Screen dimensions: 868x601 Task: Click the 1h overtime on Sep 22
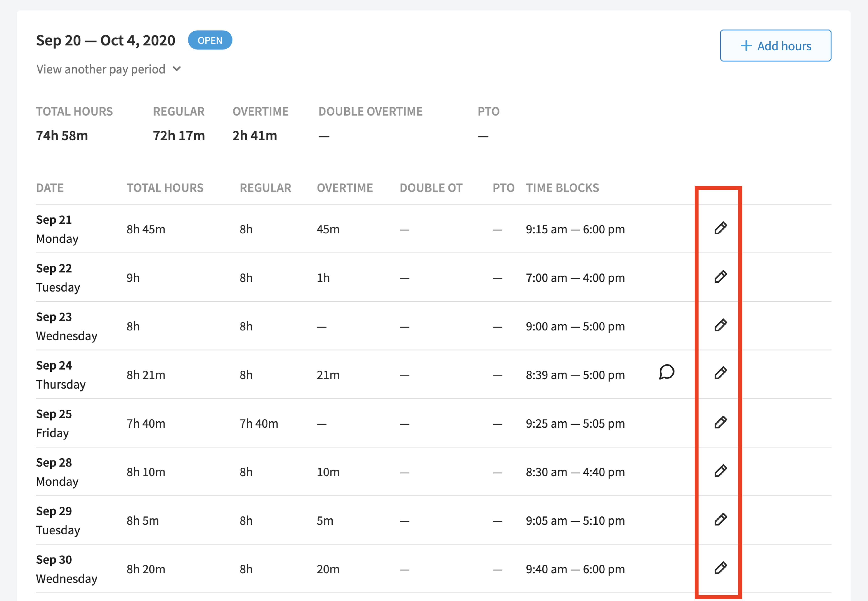point(323,278)
